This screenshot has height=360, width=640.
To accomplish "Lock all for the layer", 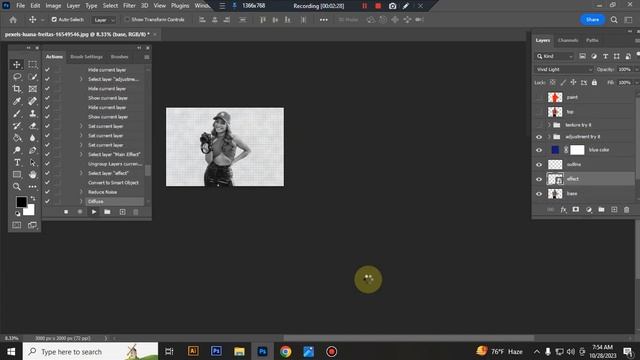I will pyautogui.click(x=594, y=82).
